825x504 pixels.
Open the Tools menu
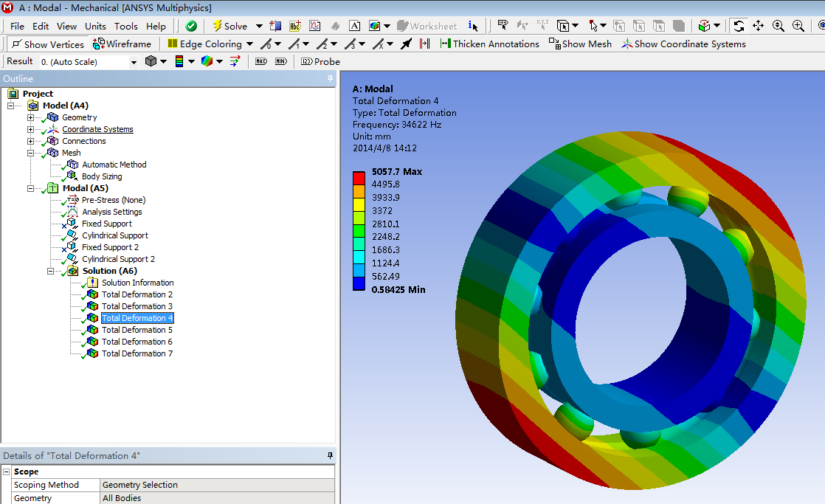click(x=125, y=26)
